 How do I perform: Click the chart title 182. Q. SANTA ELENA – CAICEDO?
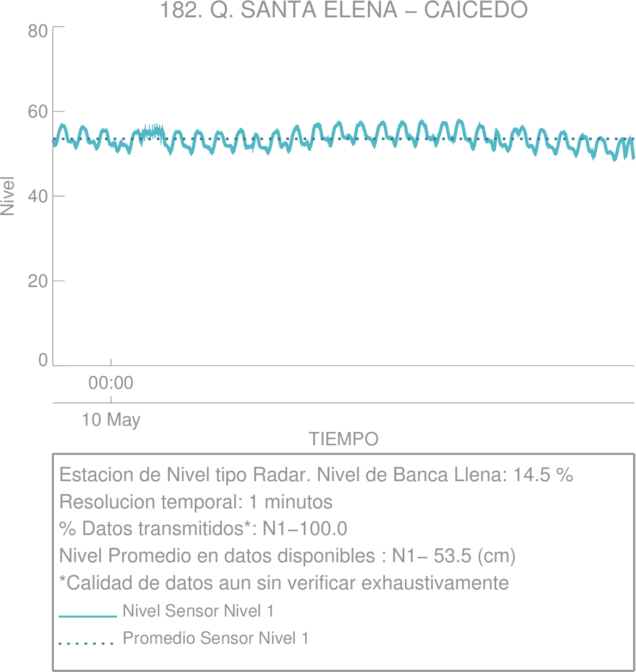click(x=343, y=10)
